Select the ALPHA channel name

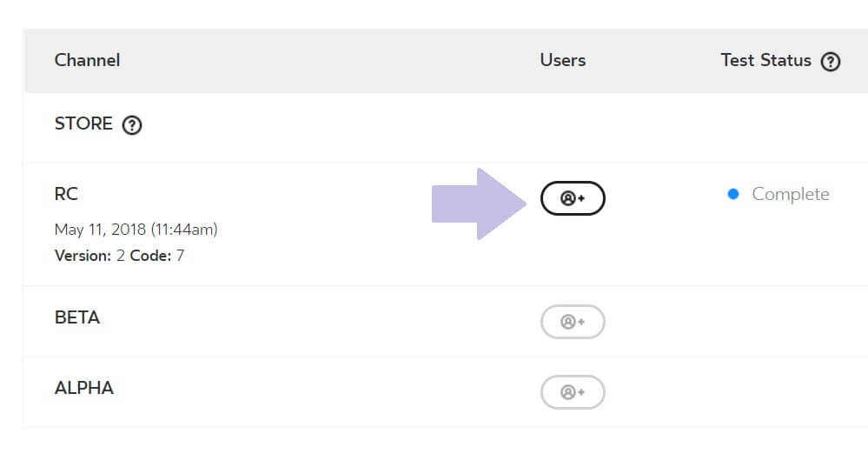point(83,388)
